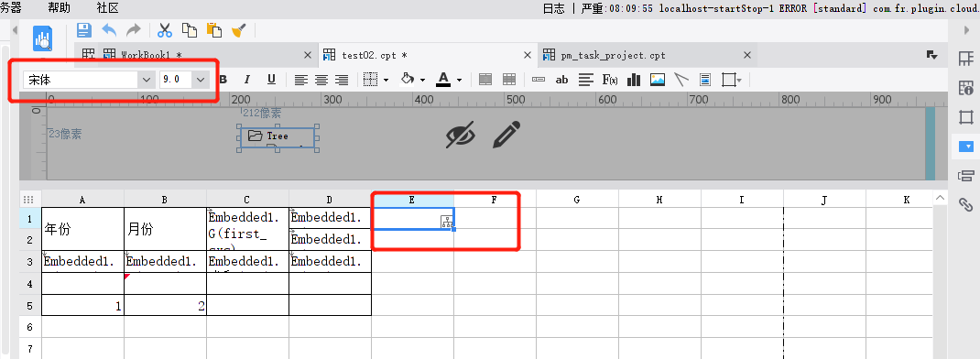Click the 月份 cell
Image resolution: width=980 pixels, height=359 pixels.
165,229
